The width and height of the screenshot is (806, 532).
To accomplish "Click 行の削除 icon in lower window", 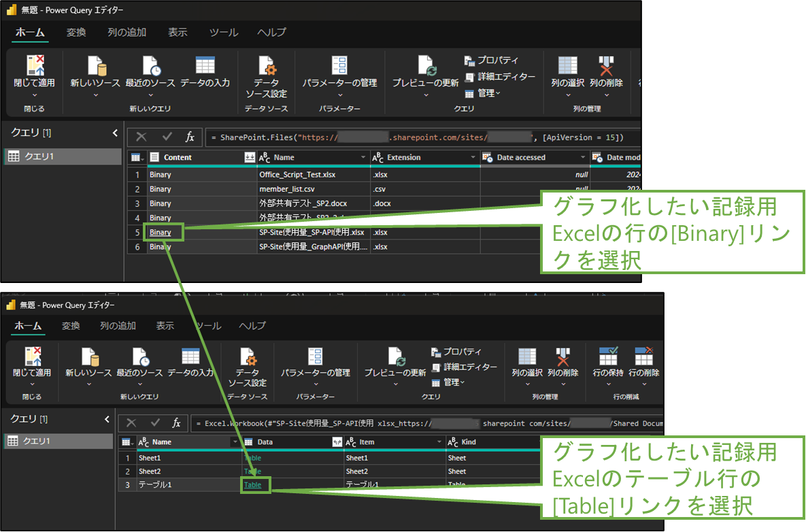I will [643, 356].
